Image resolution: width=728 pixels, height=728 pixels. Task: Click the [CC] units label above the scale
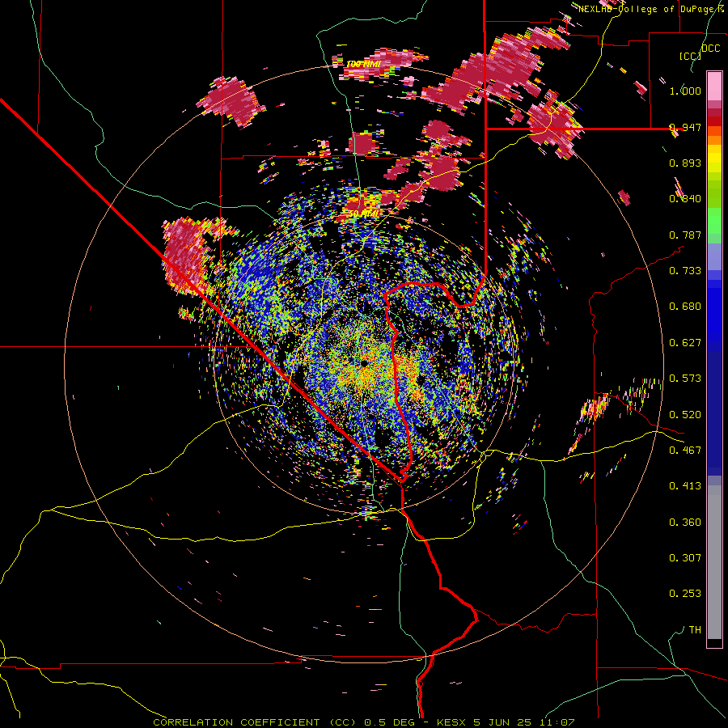click(x=691, y=56)
